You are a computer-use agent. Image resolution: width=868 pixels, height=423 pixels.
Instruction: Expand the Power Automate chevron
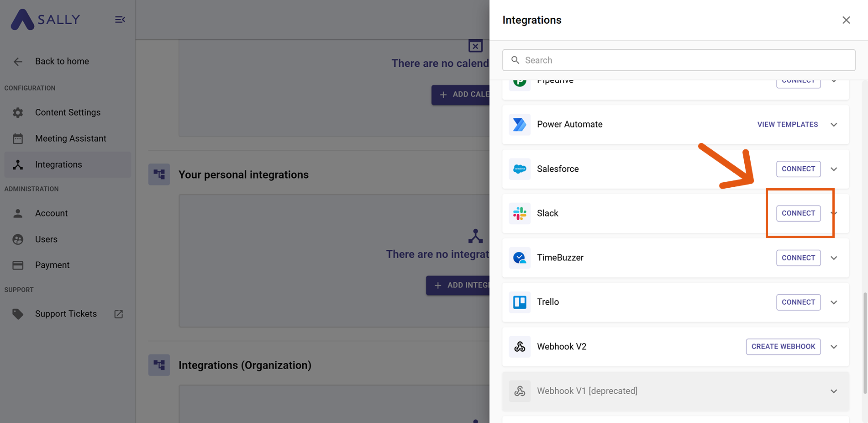tap(834, 125)
